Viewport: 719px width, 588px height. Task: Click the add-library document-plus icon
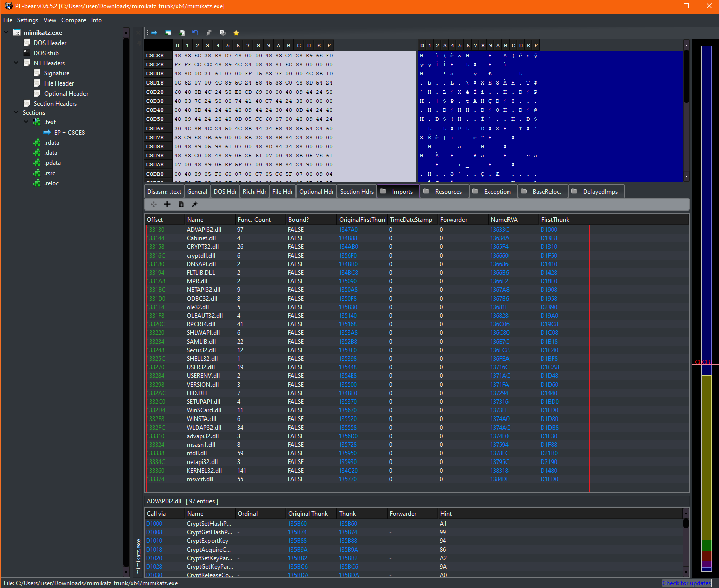click(x=181, y=204)
